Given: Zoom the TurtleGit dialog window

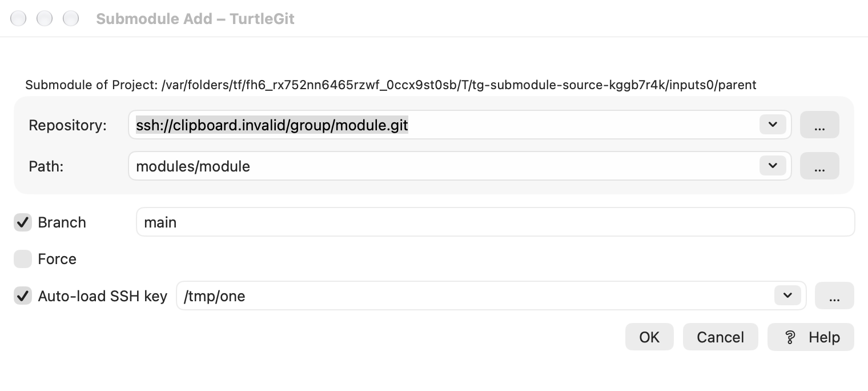Looking at the screenshot, I should pos(71,18).
